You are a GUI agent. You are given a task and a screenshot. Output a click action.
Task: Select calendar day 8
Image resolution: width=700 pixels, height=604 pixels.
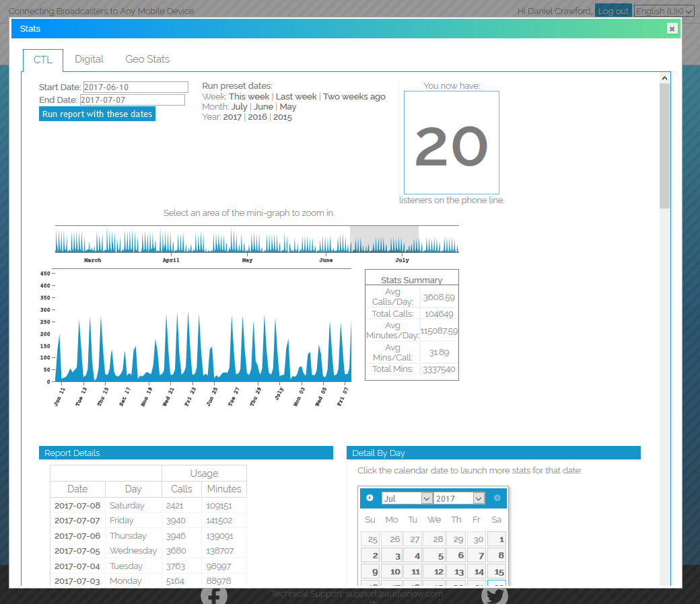click(497, 556)
